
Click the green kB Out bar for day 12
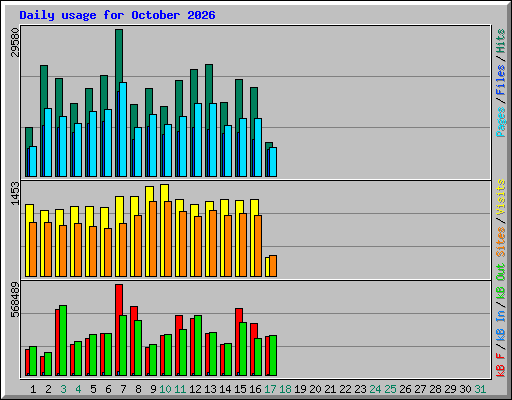pos(198,346)
